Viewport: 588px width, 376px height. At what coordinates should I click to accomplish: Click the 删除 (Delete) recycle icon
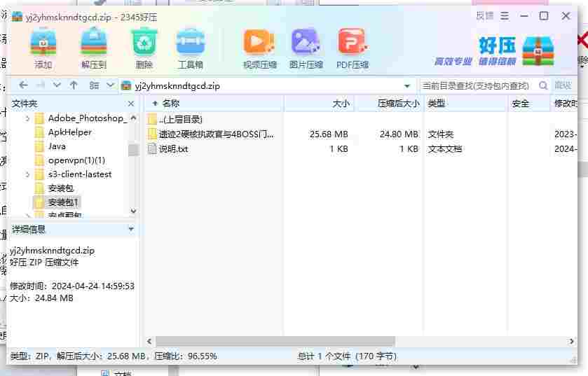tap(144, 49)
